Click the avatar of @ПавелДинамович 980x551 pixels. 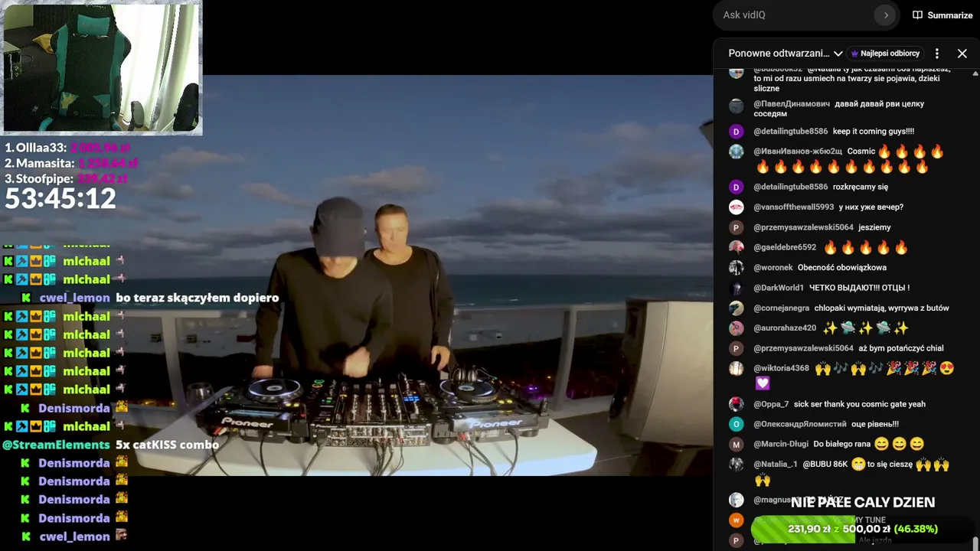click(736, 106)
